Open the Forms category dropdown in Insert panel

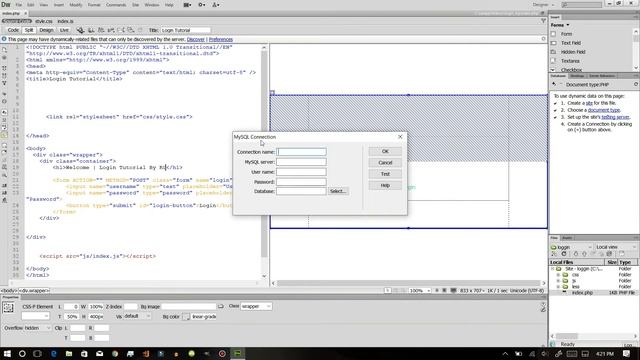pos(560,25)
